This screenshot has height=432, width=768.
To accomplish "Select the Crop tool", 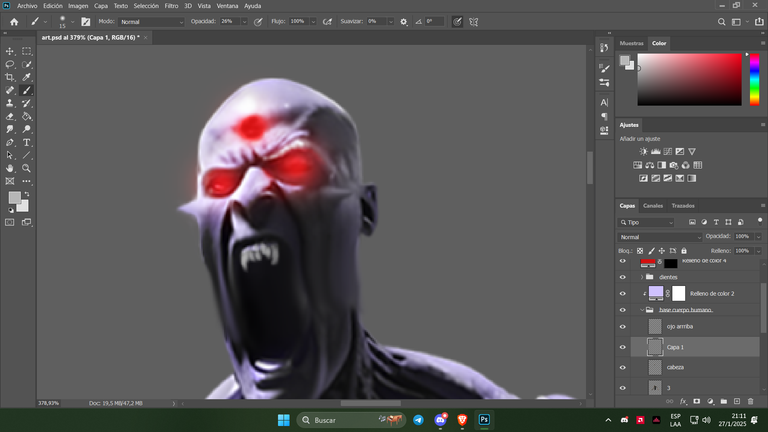I will pos(9,77).
